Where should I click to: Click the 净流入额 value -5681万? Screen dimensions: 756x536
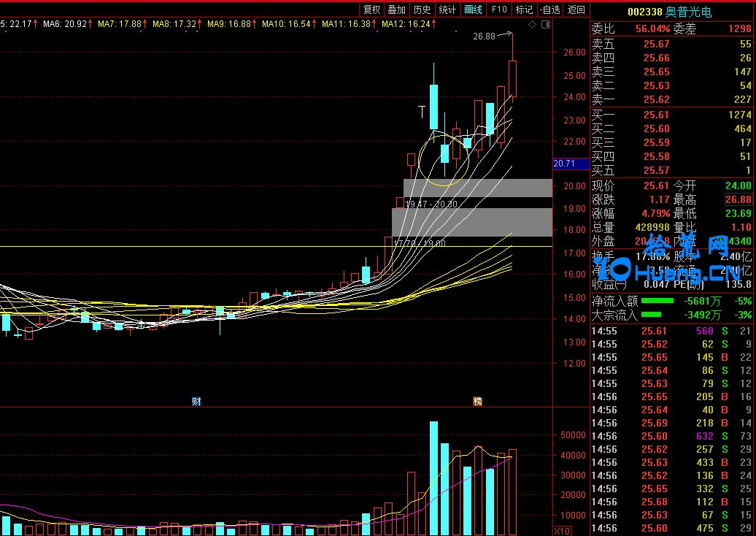(702, 301)
